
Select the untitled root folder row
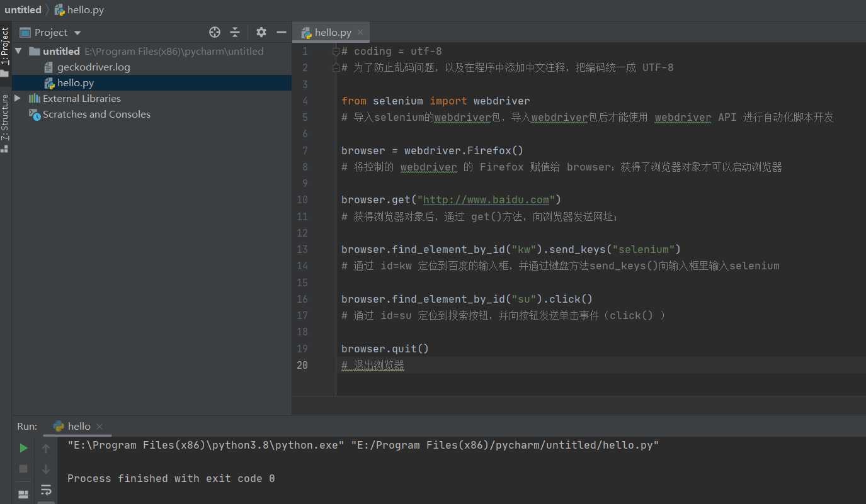pos(152,51)
